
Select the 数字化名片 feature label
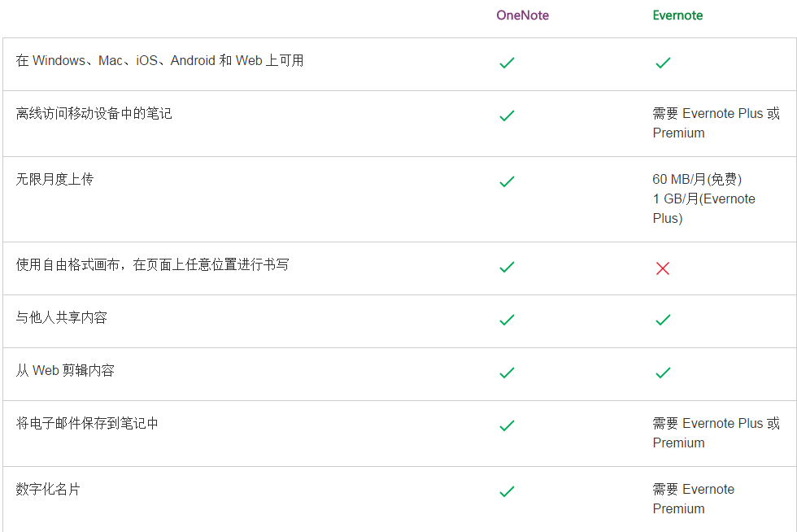tap(48, 489)
